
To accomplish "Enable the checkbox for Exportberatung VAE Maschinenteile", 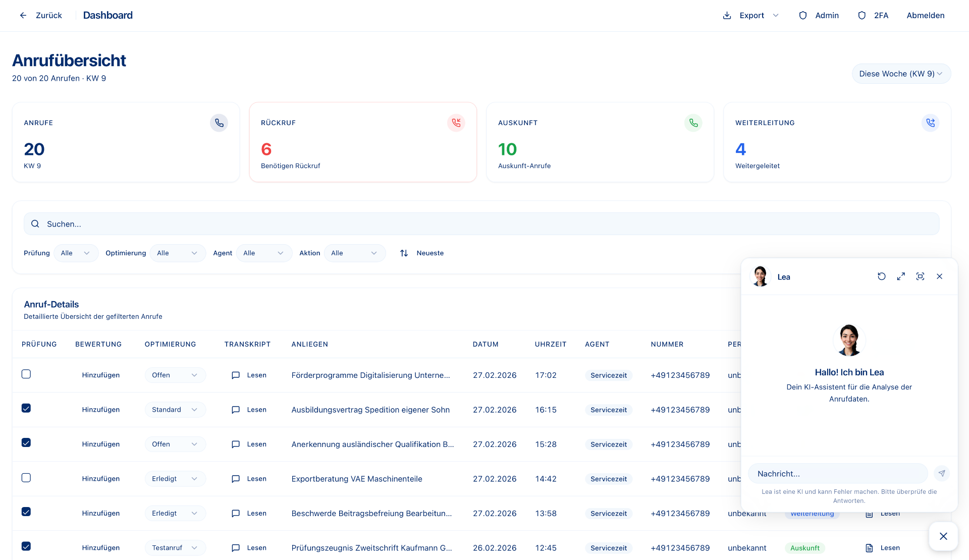I will click(26, 478).
